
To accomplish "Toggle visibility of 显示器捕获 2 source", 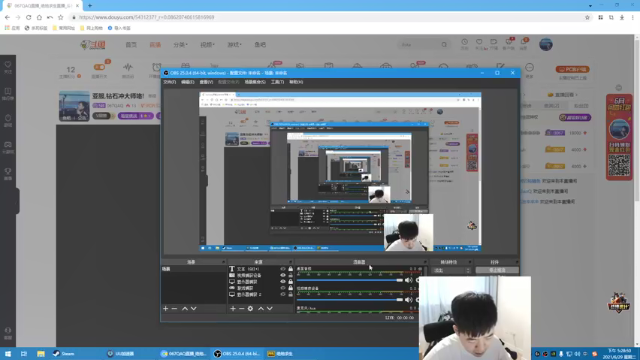I will click(x=283, y=294).
